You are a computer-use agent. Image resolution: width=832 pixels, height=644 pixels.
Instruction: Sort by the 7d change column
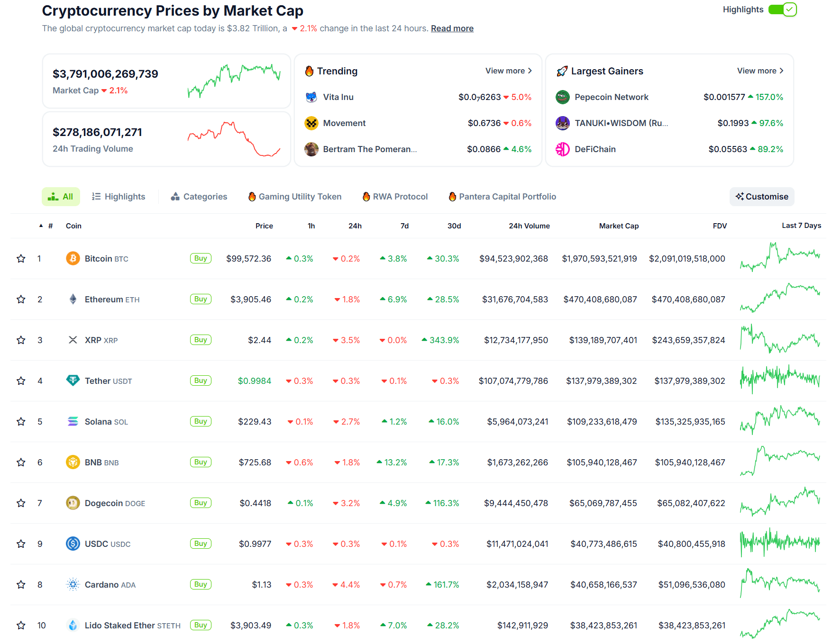pos(404,226)
